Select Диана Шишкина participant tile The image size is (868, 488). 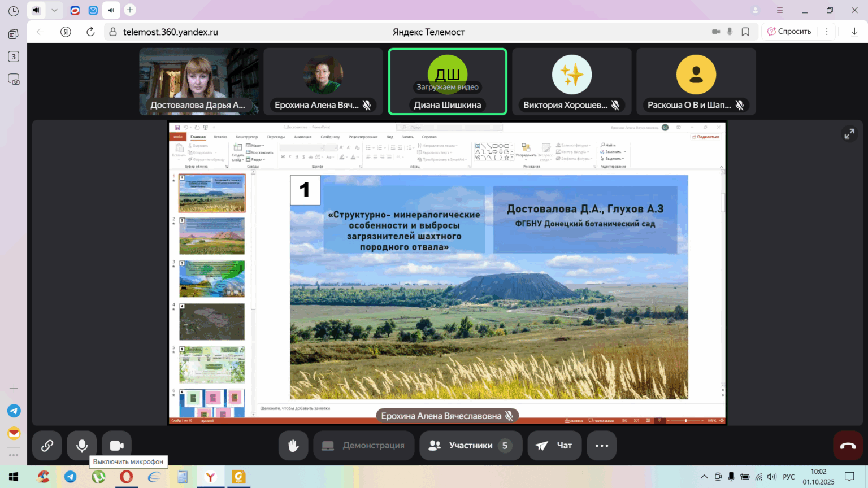pos(447,81)
